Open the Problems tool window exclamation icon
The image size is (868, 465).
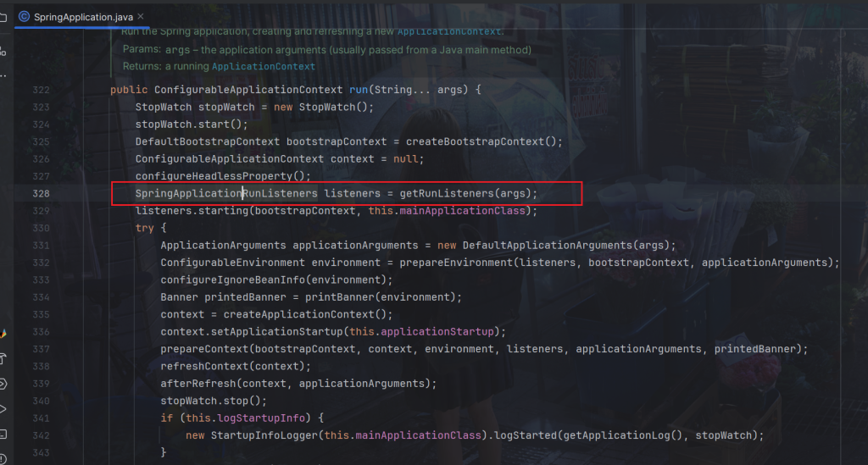click(3, 458)
